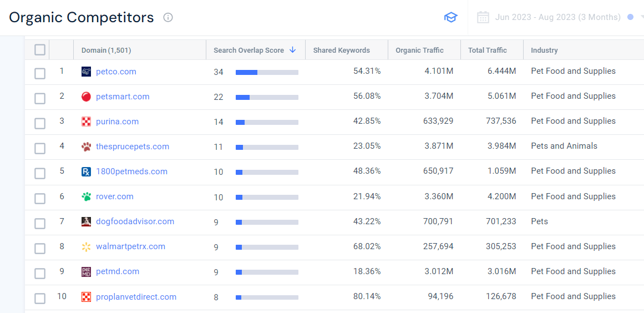This screenshot has height=313, width=644.
Task: Check the box for walmartpetrx.com
Action: coord(40,249)
